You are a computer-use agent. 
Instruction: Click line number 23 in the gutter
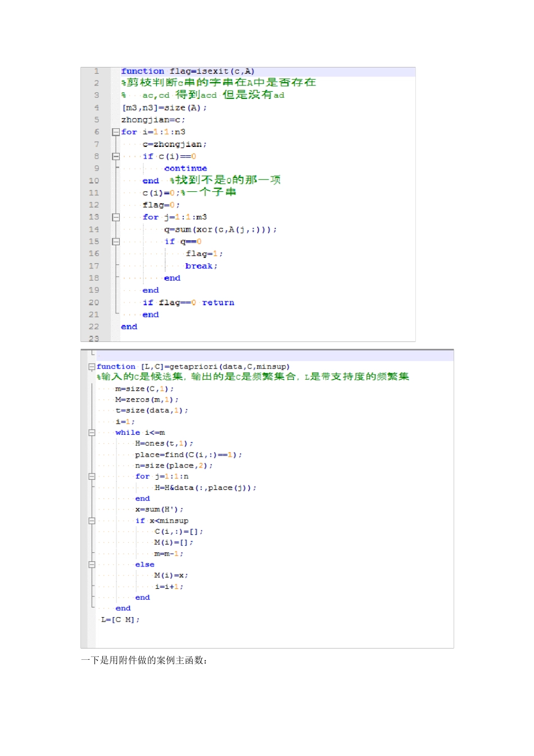(94, 339)
